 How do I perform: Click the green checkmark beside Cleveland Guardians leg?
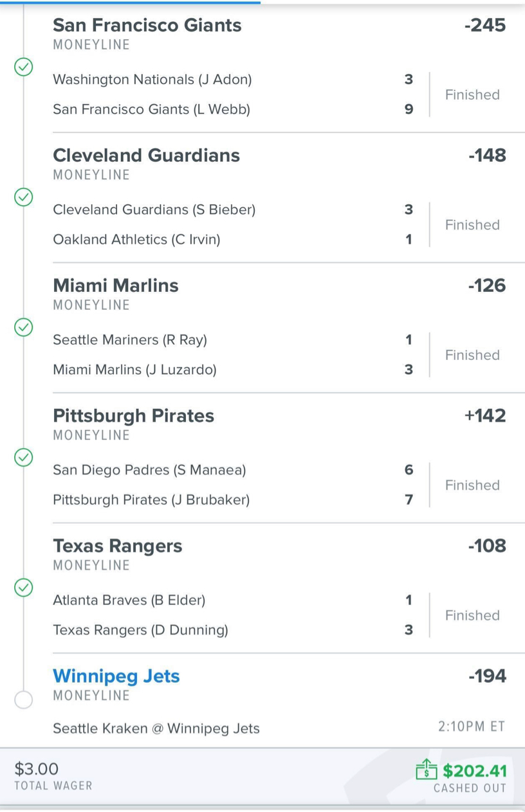pyautogui.click(x=24, y=197)
